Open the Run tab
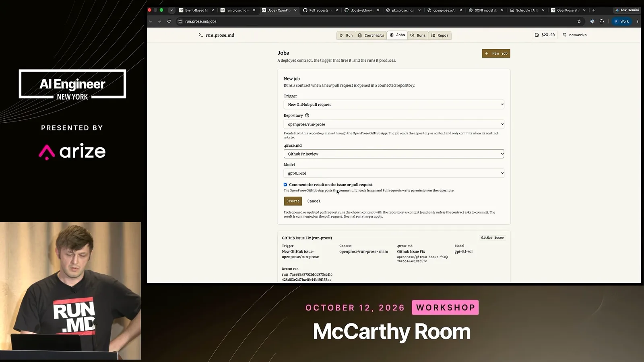Image resolution: width=644 pixels, height=362 pixels. 346,35
